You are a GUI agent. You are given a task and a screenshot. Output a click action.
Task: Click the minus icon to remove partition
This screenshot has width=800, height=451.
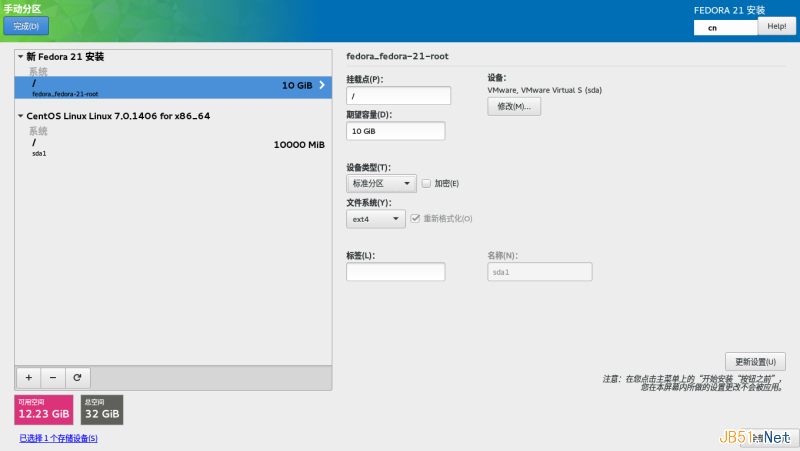53,378
